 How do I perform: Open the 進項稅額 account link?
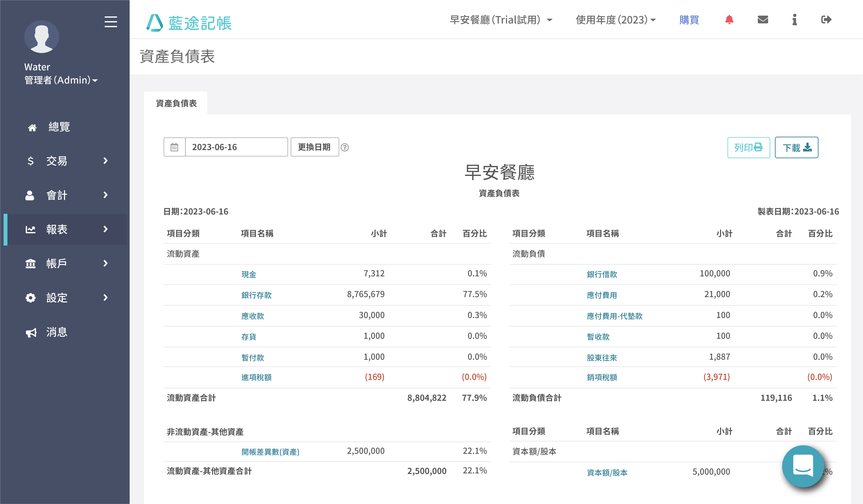256,377
